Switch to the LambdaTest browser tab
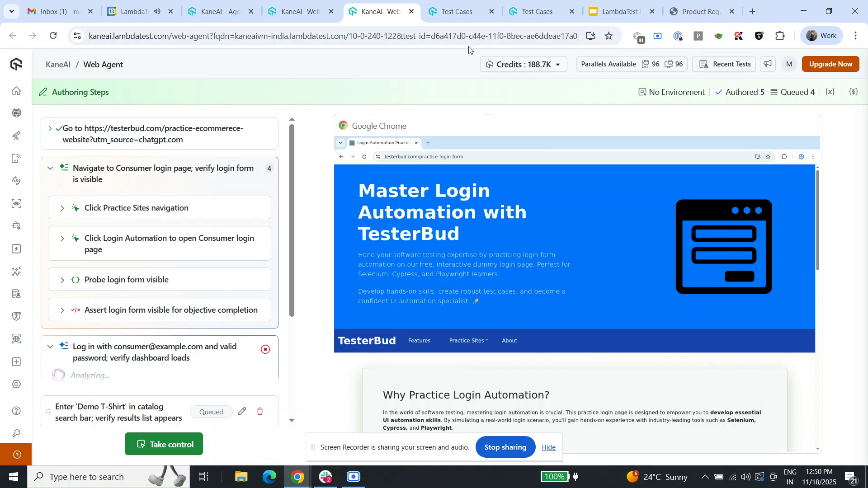868x488 pixels. tap(619, 11)
